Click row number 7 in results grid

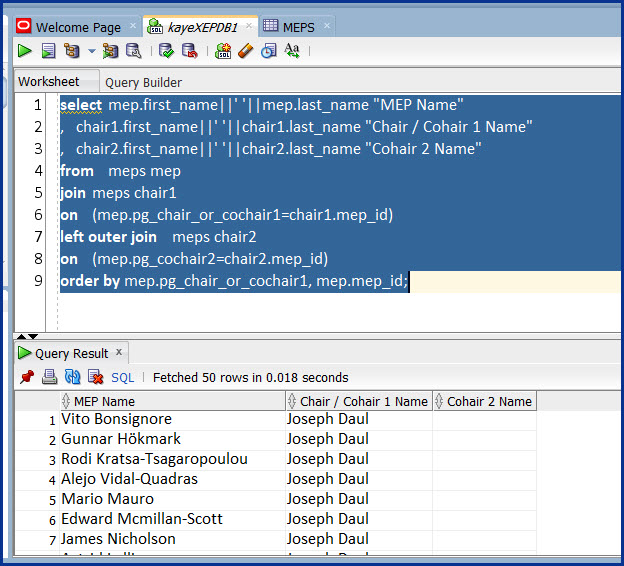(52, 540)
